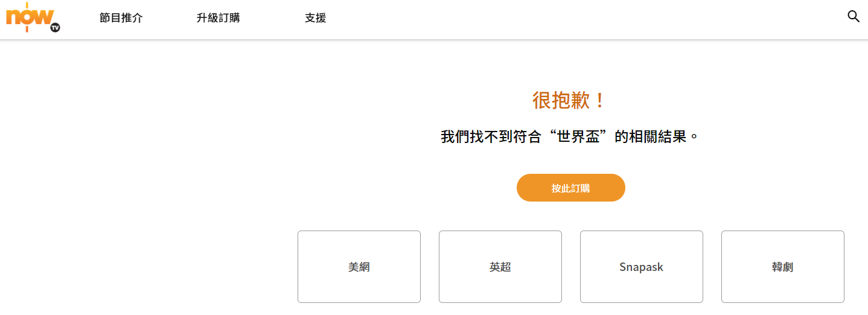The image size is (868, 315).
Task: Click the 世界盃 no-results message
Action: [570, 136]
